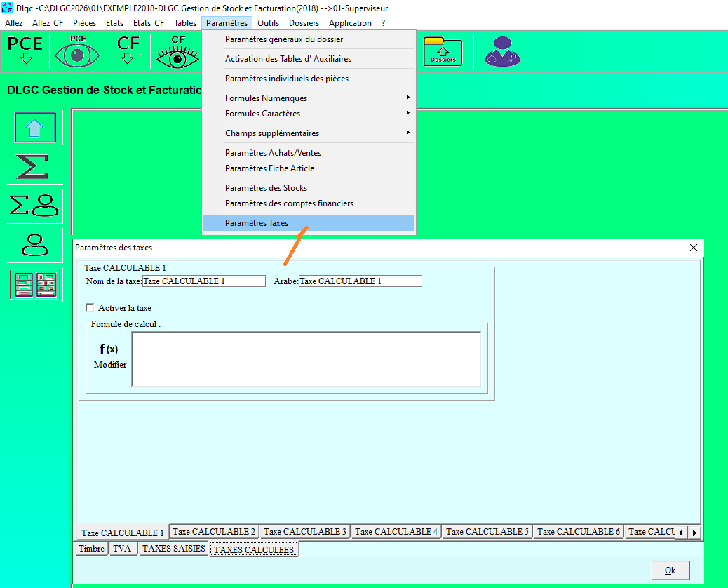
Task: Select the Sigma totals sidebar icon
Action: click(33, 167)
